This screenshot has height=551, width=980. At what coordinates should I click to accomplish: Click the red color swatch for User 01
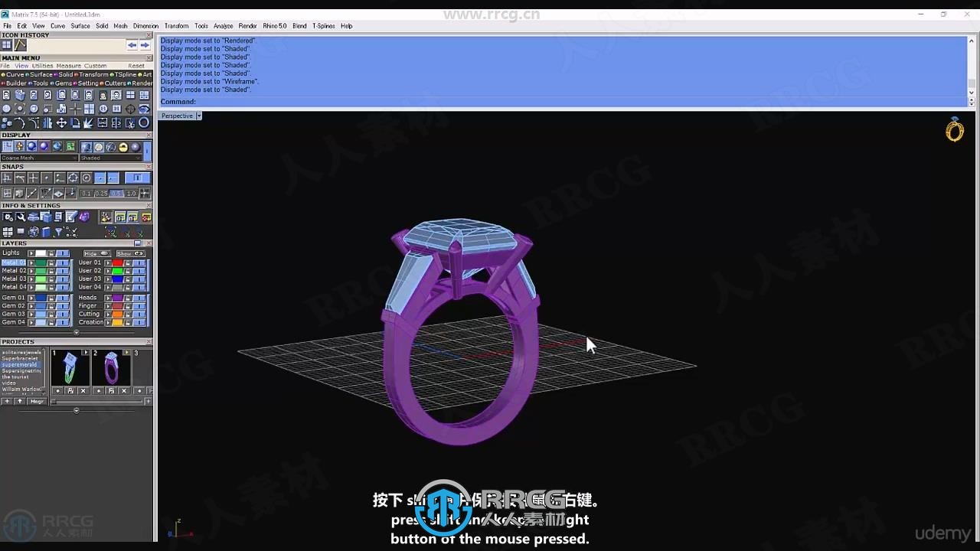117,262
